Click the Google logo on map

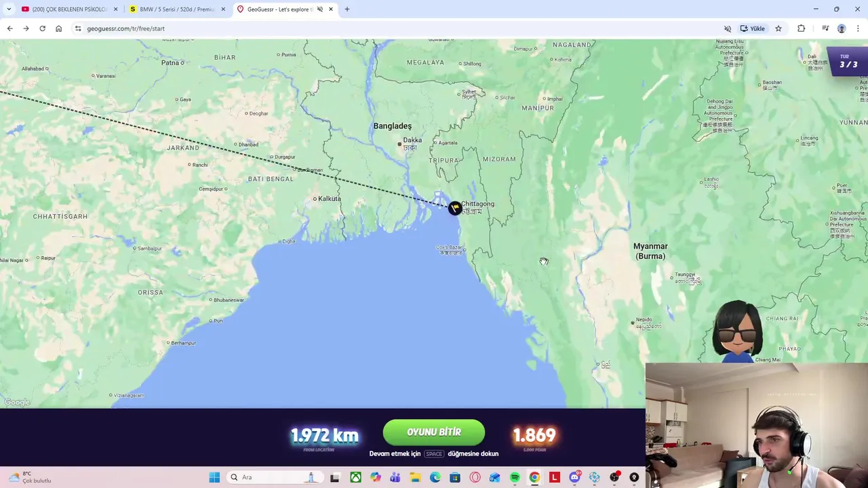(17, 403)
